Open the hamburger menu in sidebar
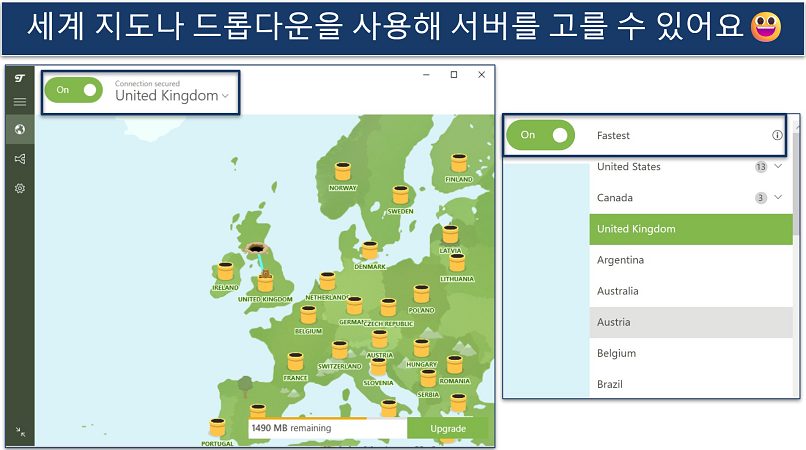Image resolution: width=806 pixels, height=450 pixels. 19,102
